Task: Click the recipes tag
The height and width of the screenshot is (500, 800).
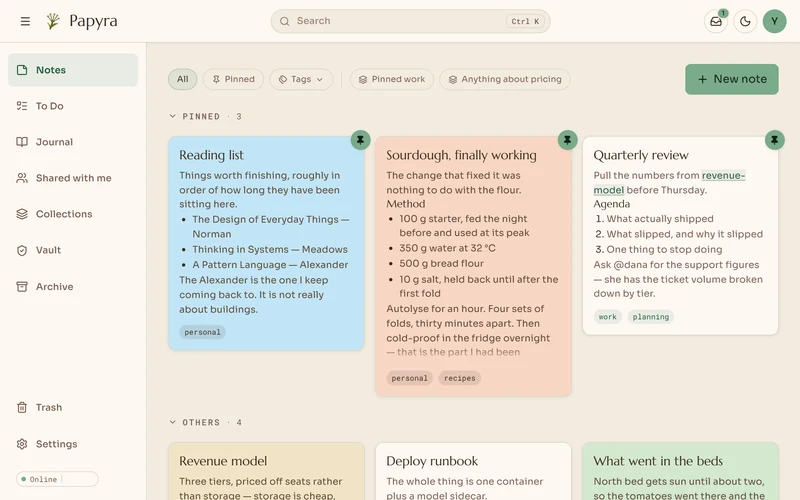Action: (460, 378)
